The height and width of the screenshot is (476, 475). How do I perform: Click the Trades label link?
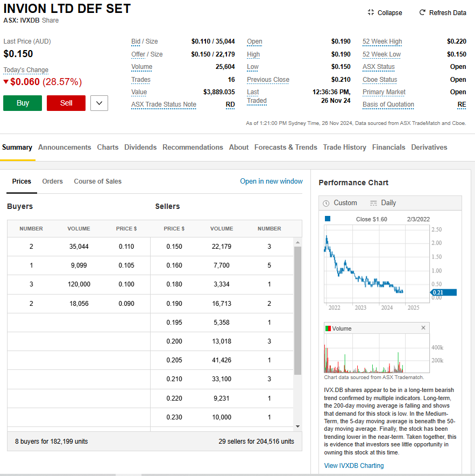coord(141,80)
